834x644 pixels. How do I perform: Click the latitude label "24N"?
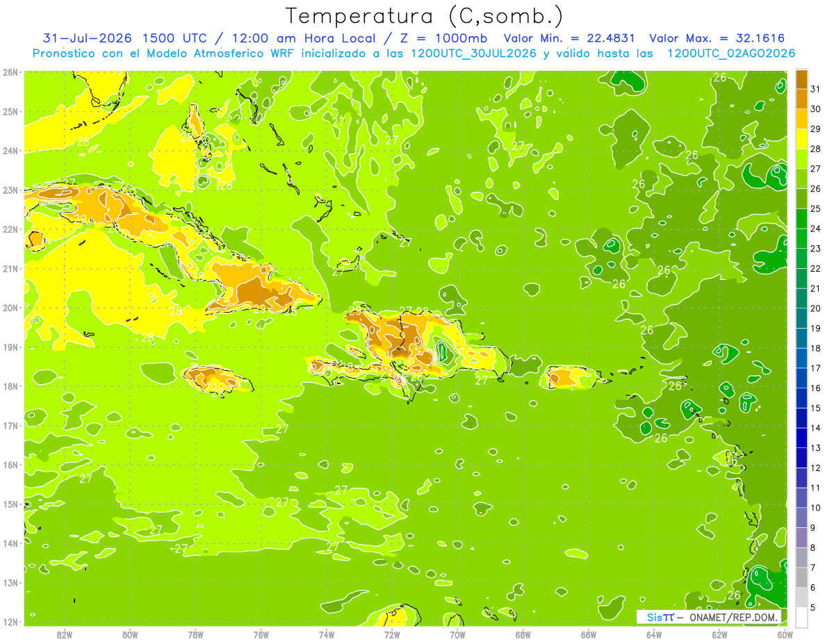[10, 150]
